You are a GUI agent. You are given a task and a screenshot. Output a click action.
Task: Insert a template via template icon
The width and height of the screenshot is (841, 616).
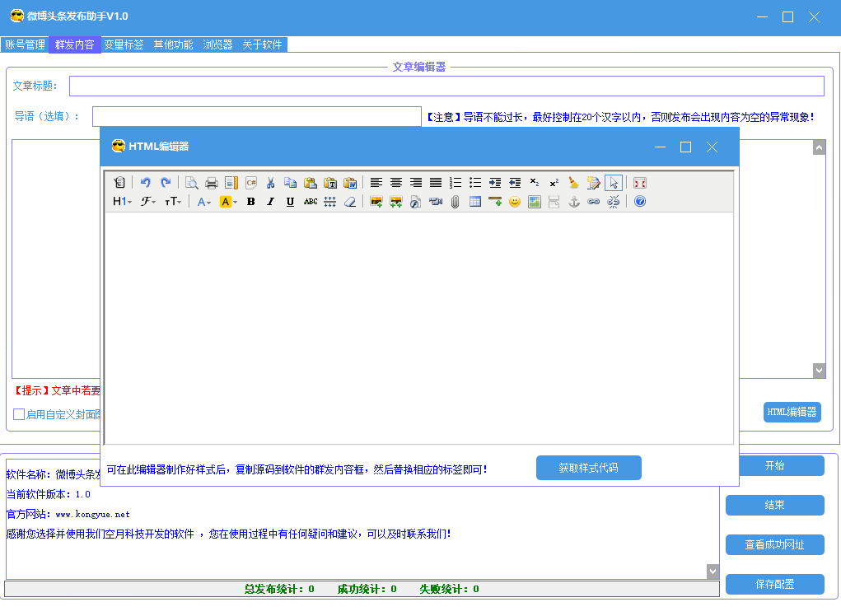click(231, 183)
